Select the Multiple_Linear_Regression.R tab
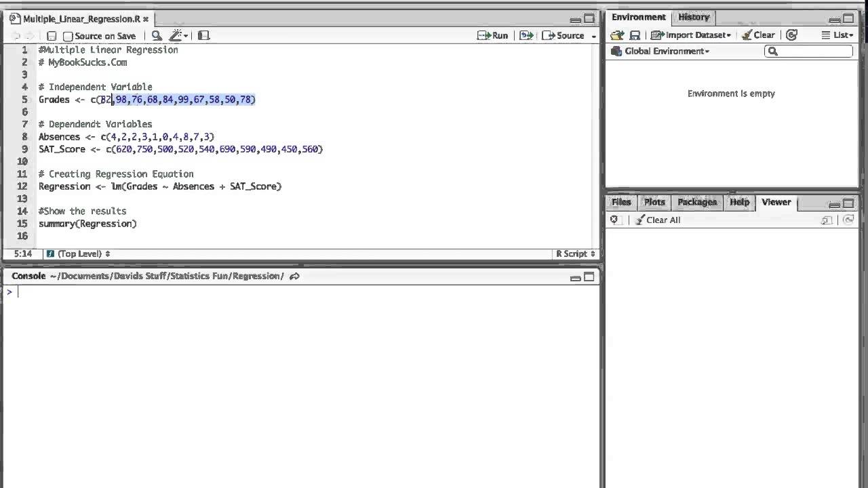This screenshot has height=488, width=868. click(x=81, y=19)
